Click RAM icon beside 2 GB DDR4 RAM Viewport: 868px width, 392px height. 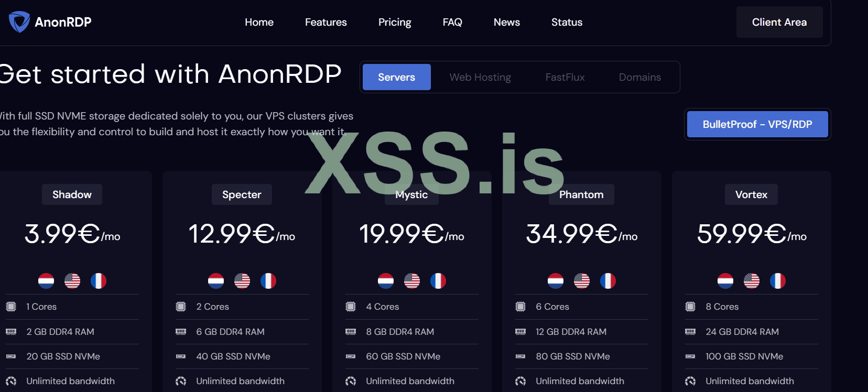point(11,332)
